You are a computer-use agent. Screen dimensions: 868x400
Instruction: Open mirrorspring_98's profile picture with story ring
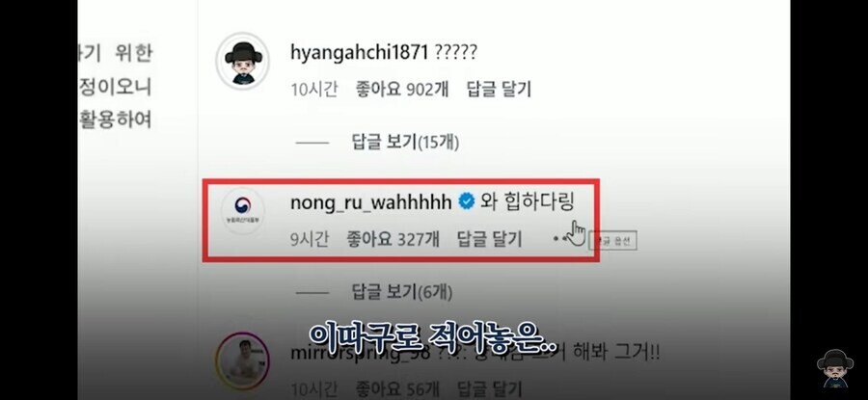[x=242, y=360]
